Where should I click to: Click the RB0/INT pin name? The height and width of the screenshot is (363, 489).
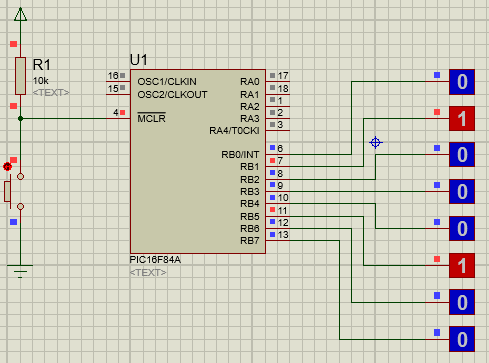(240, 155)
